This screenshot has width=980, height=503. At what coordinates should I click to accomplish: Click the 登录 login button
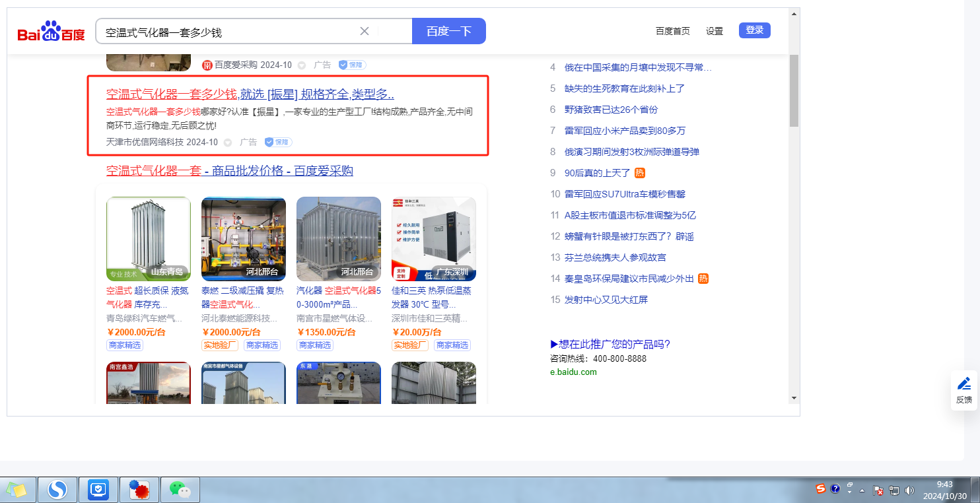click(x=754, y=30)
